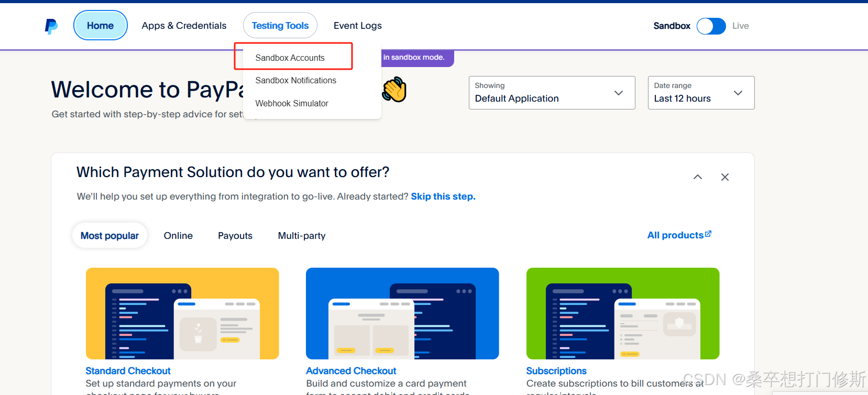Open the Subscriptions link
Image resolution: width=868 pixels, height=395 pixels.
pos(556,371)
